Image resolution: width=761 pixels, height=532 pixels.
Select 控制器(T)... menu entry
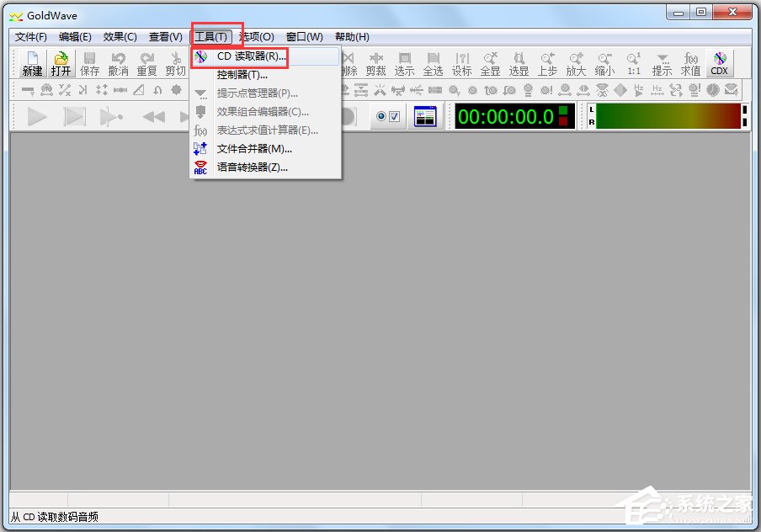265,75
